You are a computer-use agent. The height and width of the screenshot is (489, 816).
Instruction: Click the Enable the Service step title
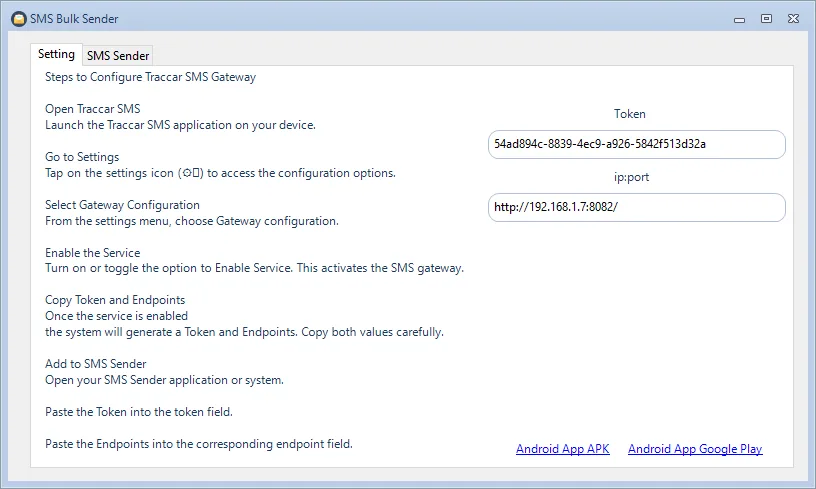(92, 253)
